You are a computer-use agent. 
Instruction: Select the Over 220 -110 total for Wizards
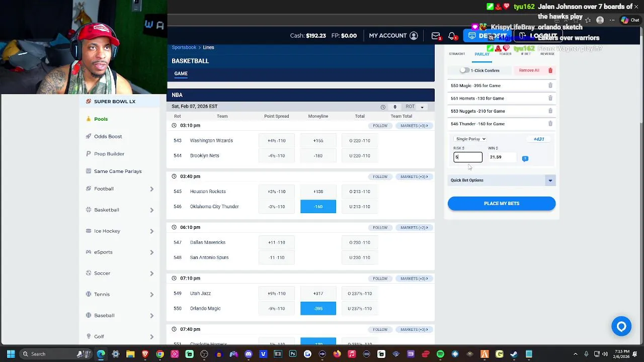tap(360, 141)
